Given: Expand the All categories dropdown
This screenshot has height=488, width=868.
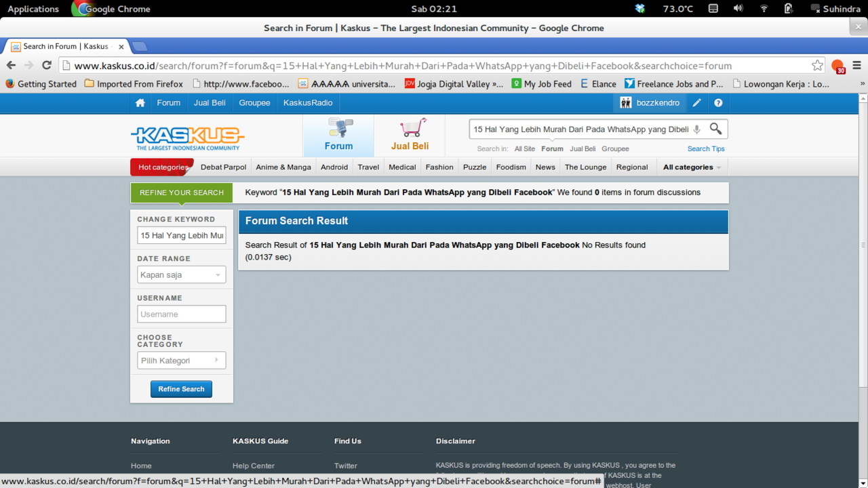Looking at the screenshot, I should pos(692,167).
